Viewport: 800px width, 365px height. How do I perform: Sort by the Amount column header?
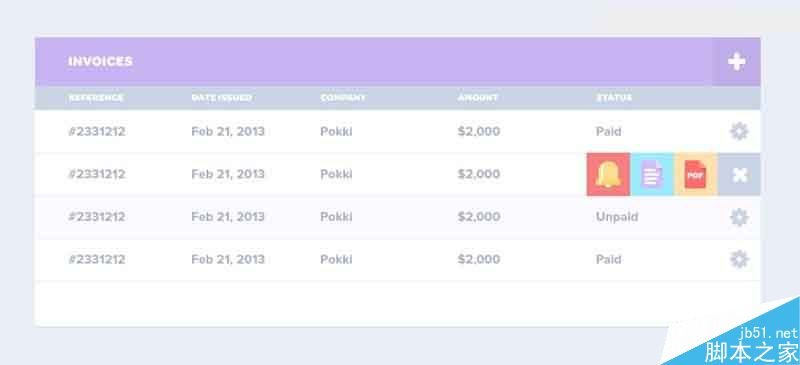478,98
